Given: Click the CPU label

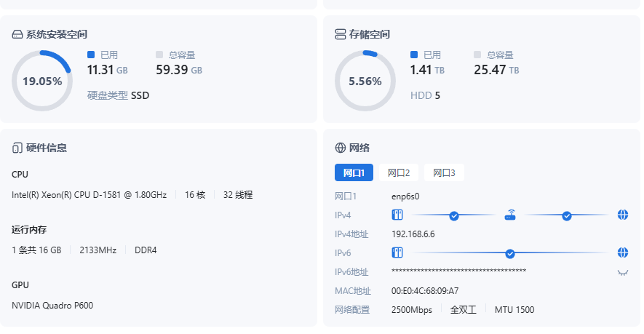Looking at the screenshot, I should pyautogui.click(x=20, y=174).
